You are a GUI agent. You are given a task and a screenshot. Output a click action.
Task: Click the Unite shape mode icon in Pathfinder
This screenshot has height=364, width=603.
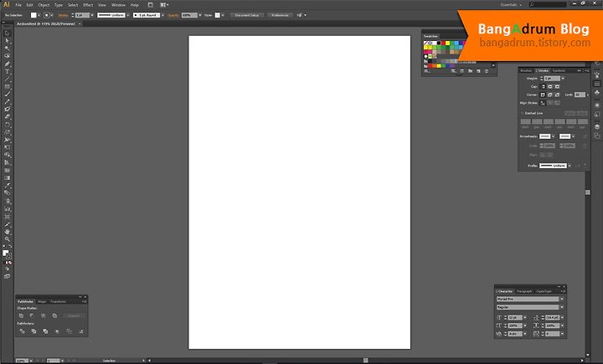[21, 315]
